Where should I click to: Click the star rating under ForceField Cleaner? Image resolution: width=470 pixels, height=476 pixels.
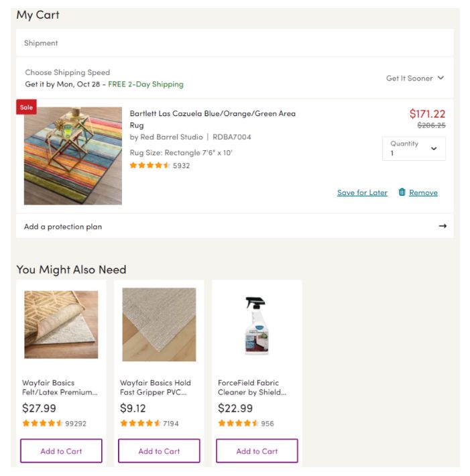[x=238, y=423]
